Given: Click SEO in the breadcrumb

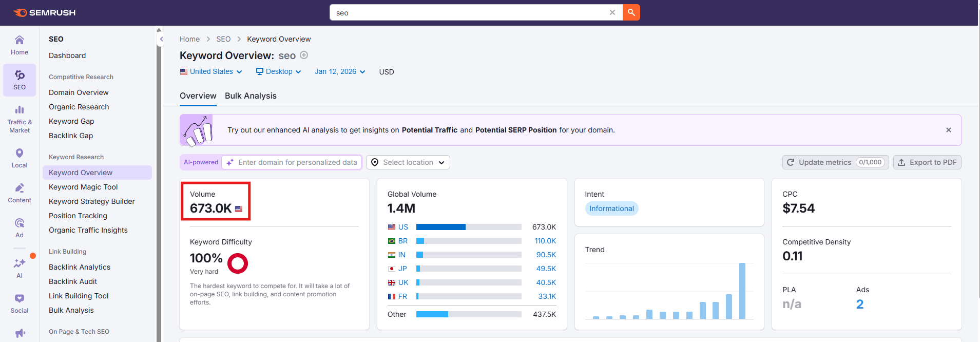Looking at the screenshot, I should pos(223,39).
